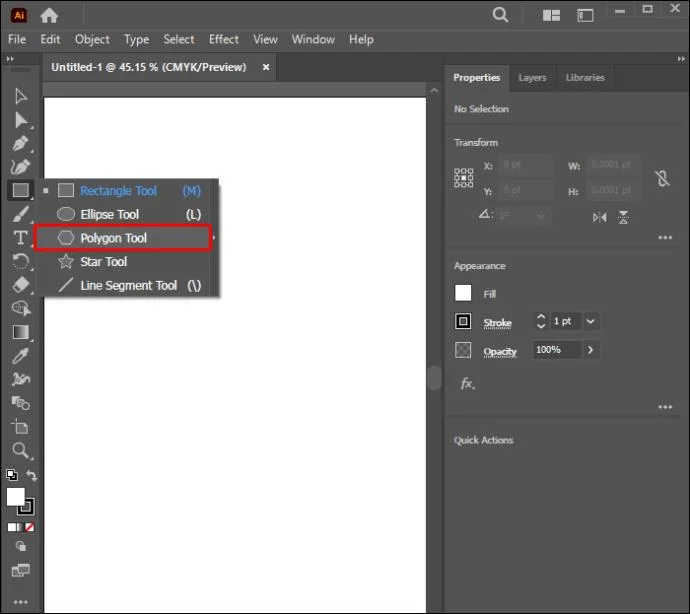Click the Stroke swatch in Appearance
The width and height of the screenshot is (690, 614).
463,321
